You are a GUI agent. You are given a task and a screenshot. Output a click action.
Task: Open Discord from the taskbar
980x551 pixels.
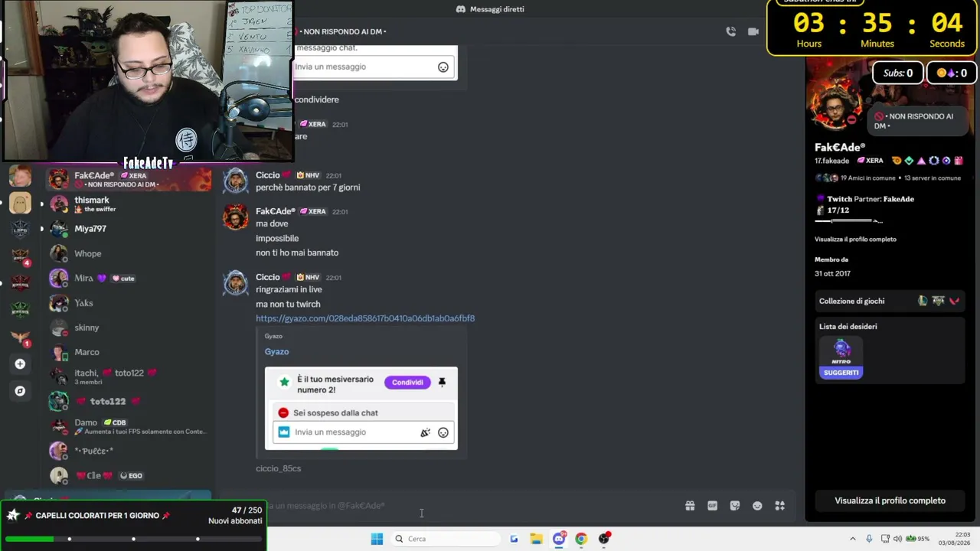click(x=559, y=539)
